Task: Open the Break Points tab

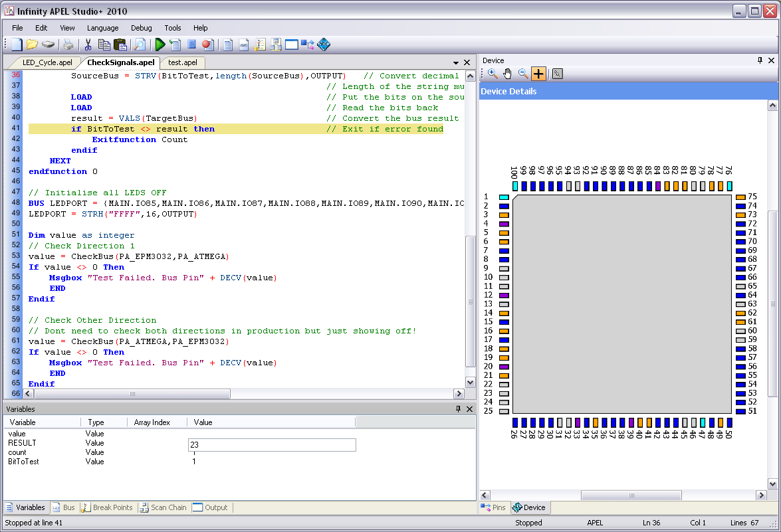Action: click(x=107, y=507)
